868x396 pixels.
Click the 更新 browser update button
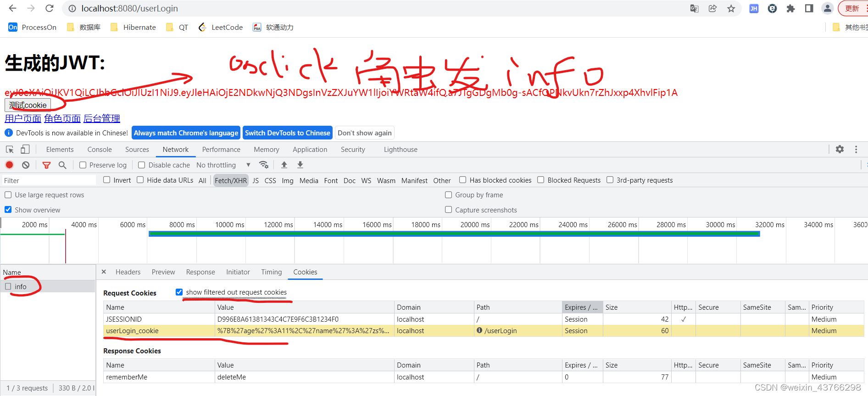[x=853, y=8]
